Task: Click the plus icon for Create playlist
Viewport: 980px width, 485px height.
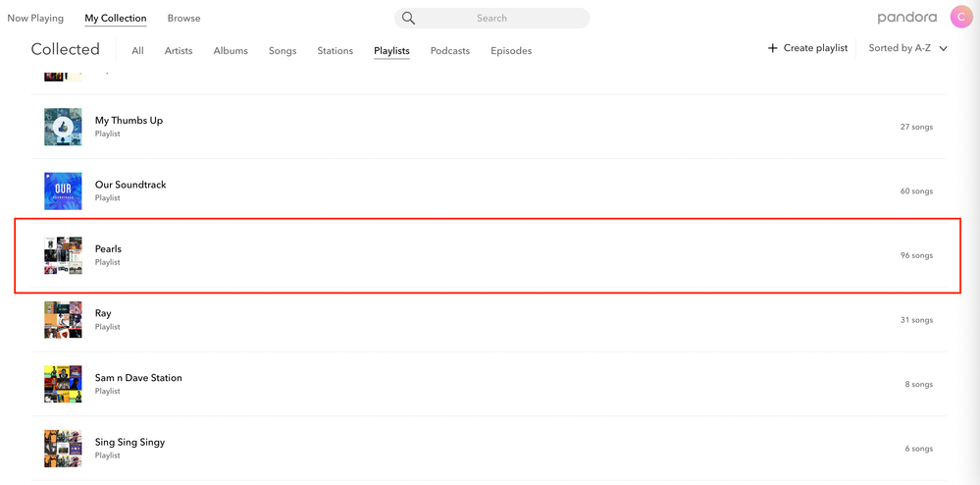Action: coord(773,48)
